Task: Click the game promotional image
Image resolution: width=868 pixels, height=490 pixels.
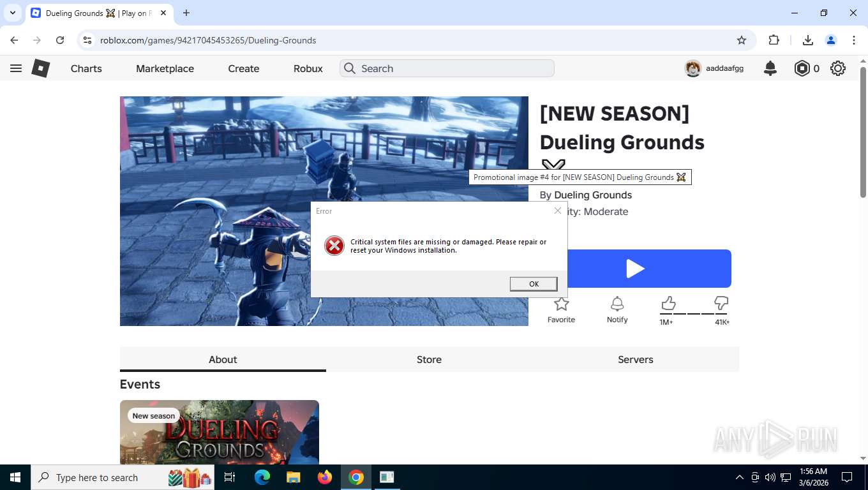Action: 324,211
